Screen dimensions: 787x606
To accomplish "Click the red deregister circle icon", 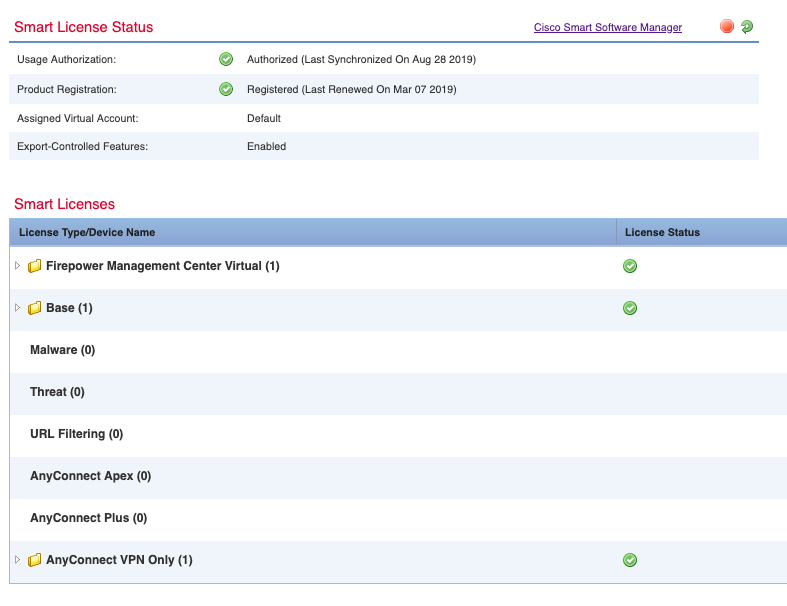I will click(x=726, y=26).
